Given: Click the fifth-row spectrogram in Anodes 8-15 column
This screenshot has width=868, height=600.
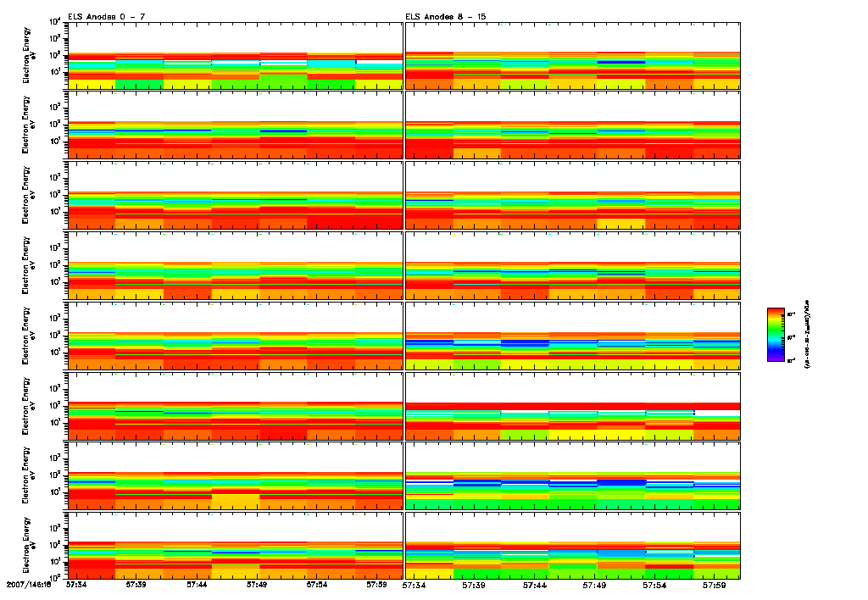Looking at the screenshot, I should tap(573, 336).
